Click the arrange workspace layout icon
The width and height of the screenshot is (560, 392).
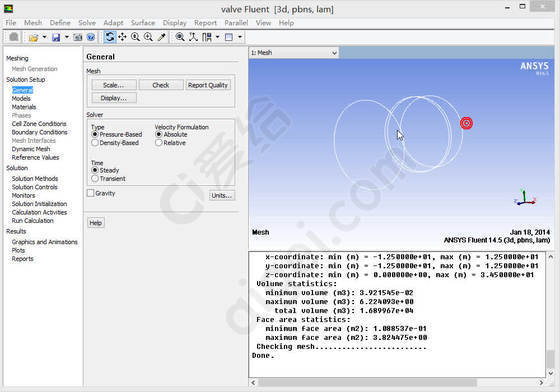[207, 37]
